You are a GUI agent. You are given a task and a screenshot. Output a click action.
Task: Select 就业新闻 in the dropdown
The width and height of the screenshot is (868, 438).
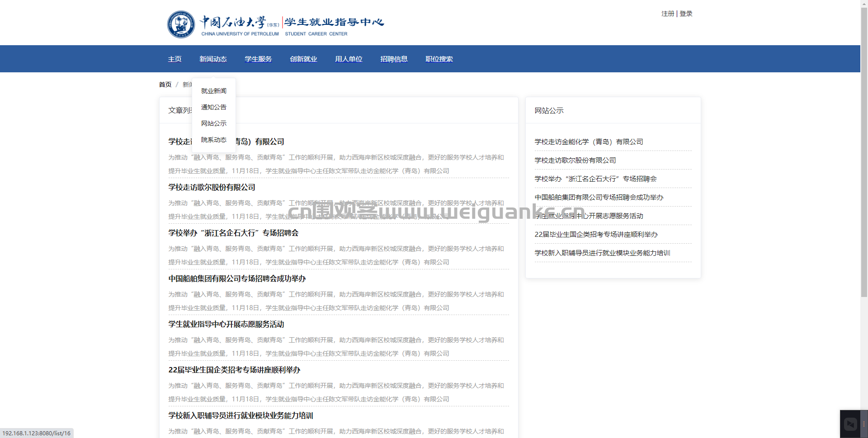click(214, 91)
